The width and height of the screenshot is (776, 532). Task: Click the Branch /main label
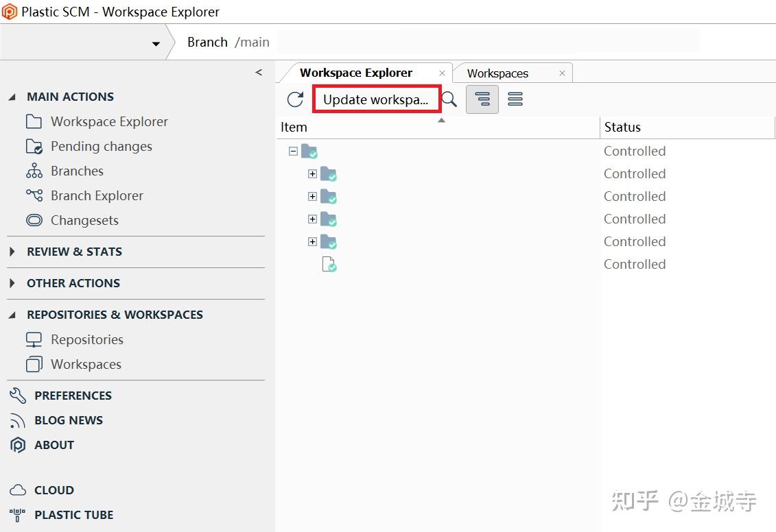tap(228, 43)
